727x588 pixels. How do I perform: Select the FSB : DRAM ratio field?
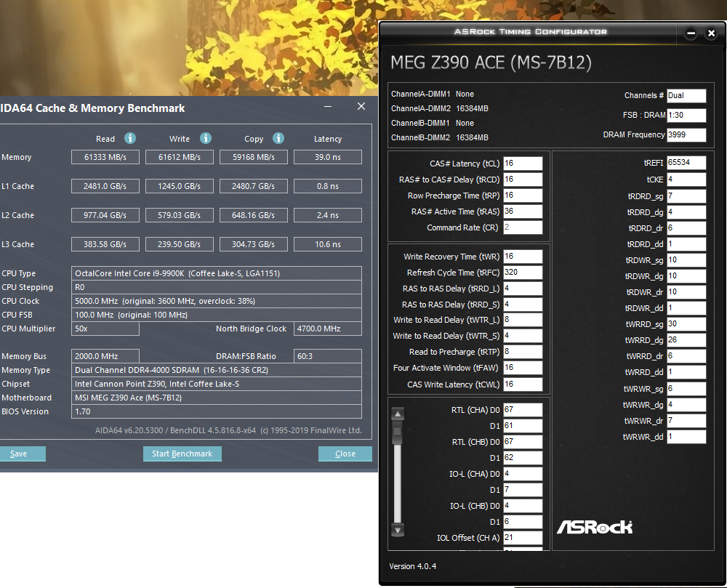[686, 115]
